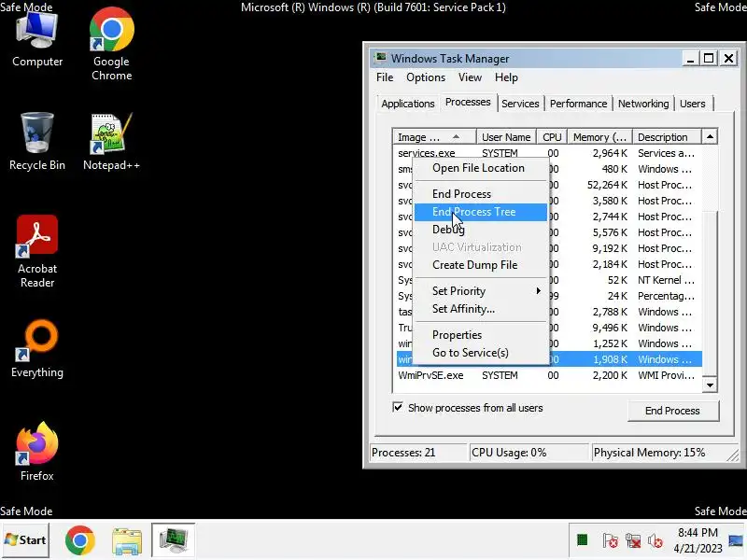Sort by User Name column header

tap(506, 137)
